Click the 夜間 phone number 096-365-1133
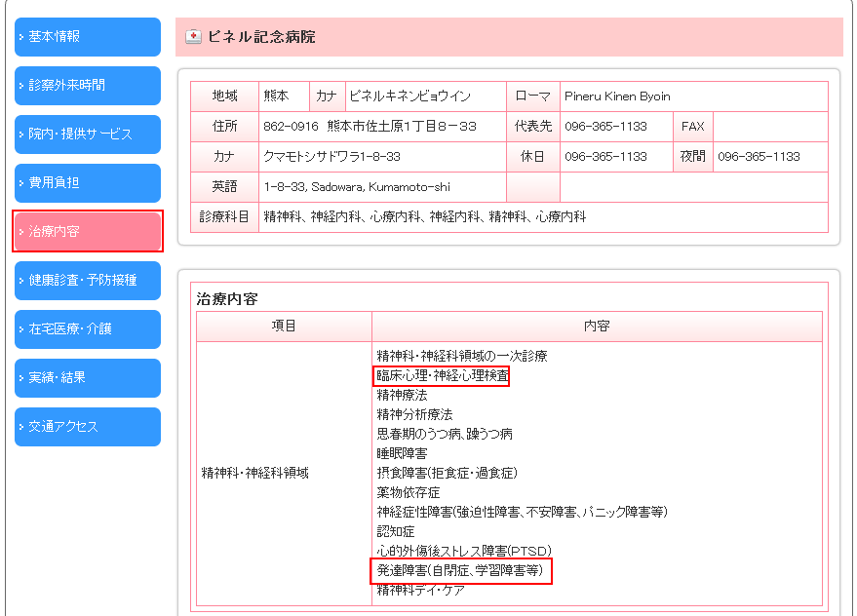Image resolution: width=857 pixels, height=616 pixels. pos(759,157)
